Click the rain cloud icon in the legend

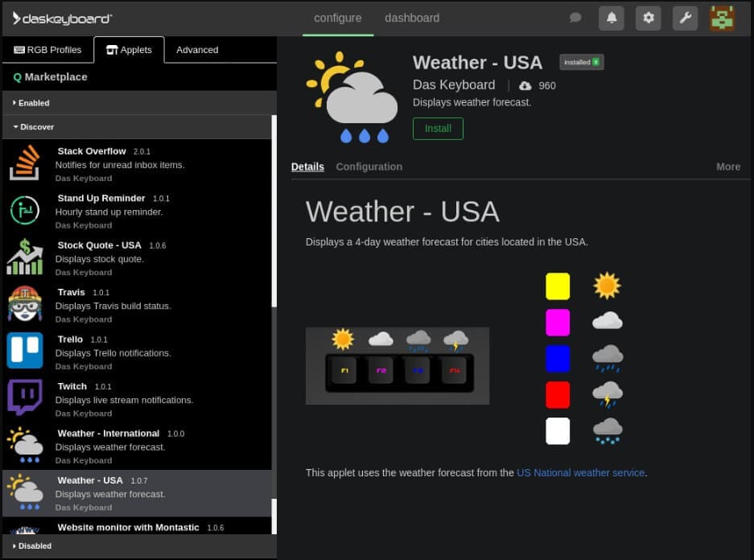(x=608, y=359)
